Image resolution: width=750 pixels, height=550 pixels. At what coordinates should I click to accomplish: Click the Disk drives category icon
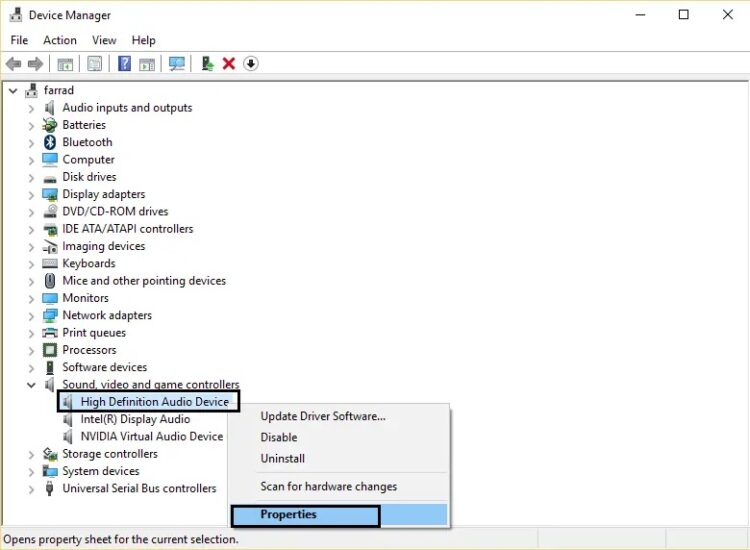coord(50,179)
